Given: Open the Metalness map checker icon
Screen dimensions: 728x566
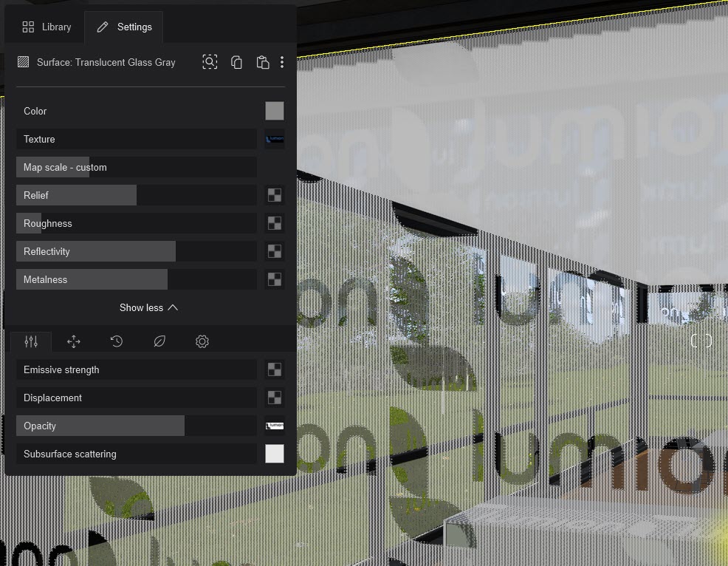Looking at the screenshot, I should pos(275,280).
